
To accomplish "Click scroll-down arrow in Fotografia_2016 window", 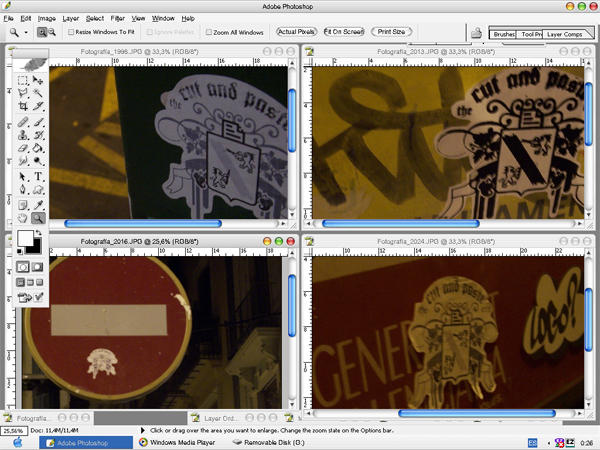I will point(292,405).
